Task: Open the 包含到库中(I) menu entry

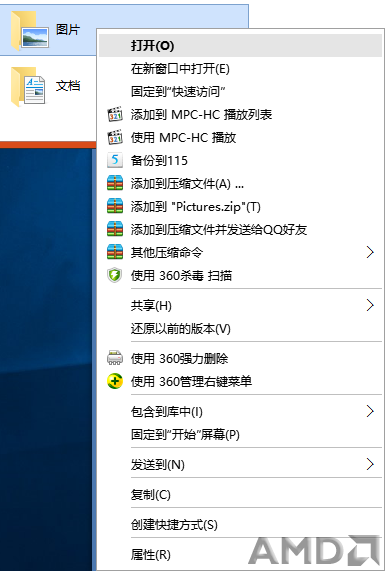Action: tap(240, 411)
